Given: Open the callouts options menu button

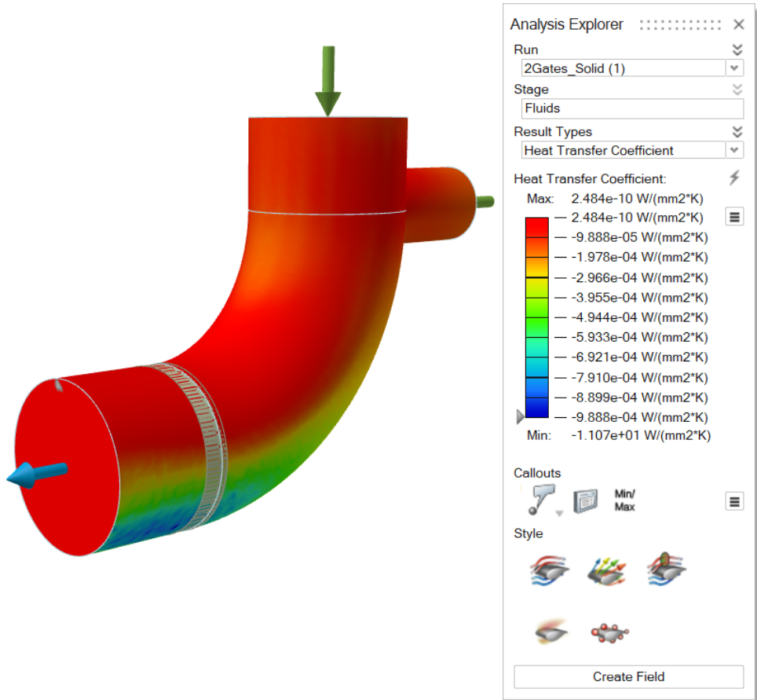Looking at the screenshot, I should [735, 501].
